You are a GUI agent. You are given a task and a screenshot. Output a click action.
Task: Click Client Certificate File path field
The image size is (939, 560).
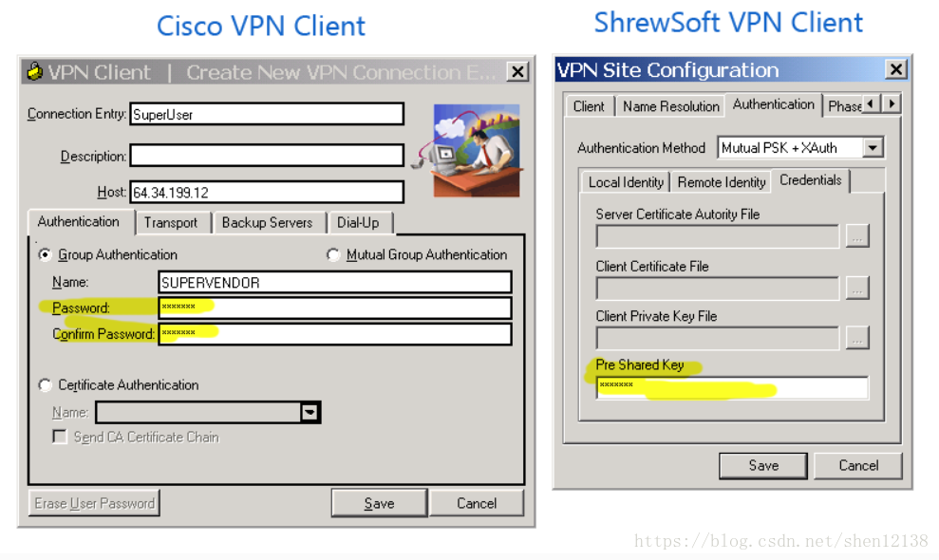point(718,289)
